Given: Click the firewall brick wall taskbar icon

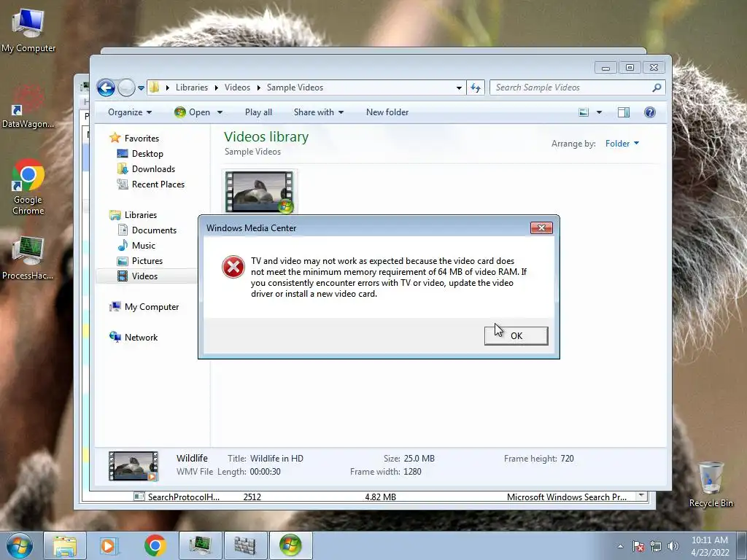Looking at the screenshot, I should [x=245, y=545].
